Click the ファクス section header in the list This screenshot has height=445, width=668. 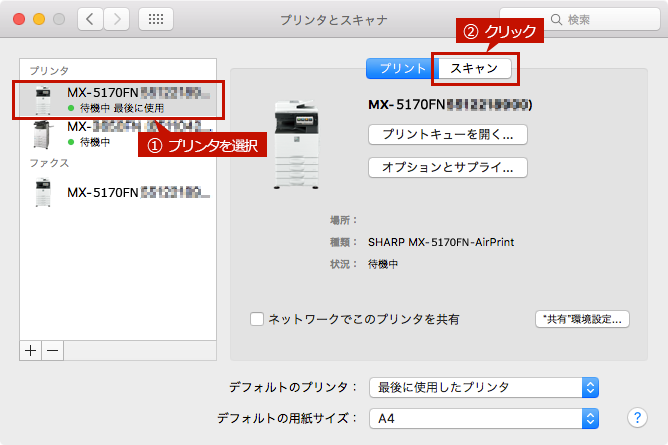pos(49,163)
